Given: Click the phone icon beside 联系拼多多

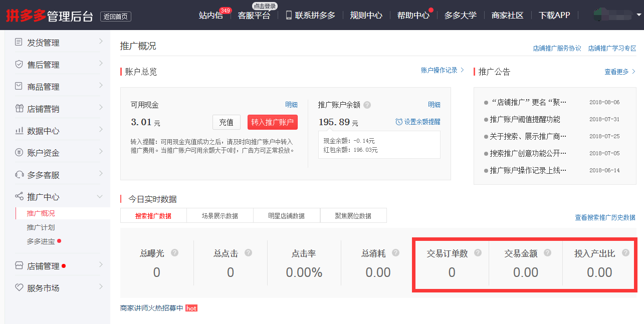Looking at the screenshot, I should pos(289,15).
